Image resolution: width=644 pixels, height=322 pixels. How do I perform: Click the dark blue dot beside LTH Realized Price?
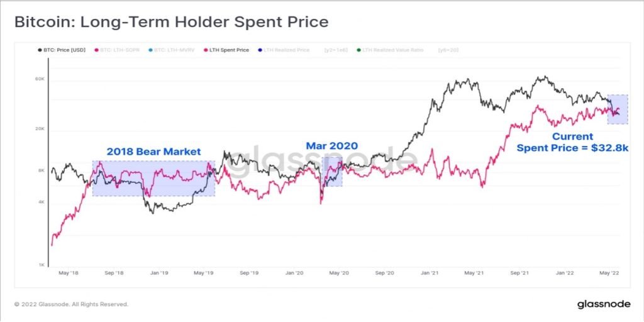pos(260,50)
